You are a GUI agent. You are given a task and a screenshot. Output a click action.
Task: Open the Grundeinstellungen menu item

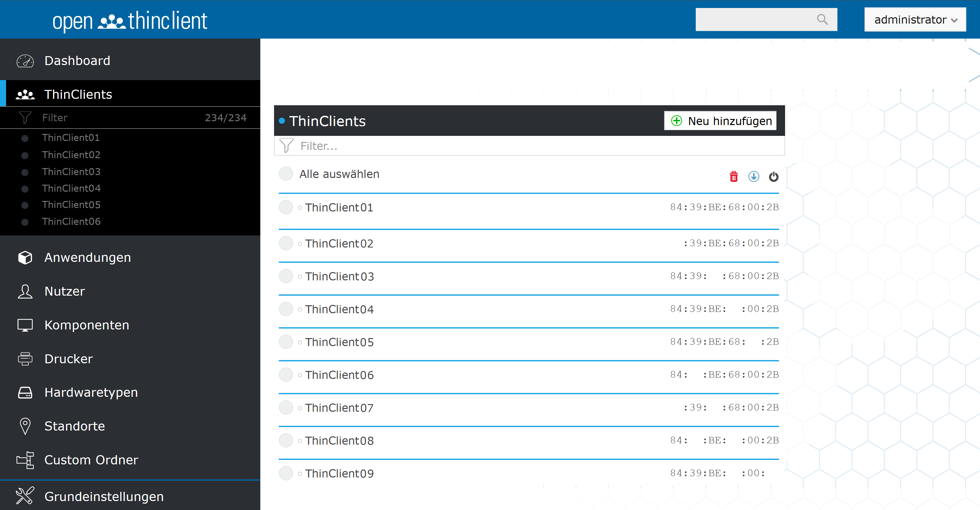coord(104,496)
